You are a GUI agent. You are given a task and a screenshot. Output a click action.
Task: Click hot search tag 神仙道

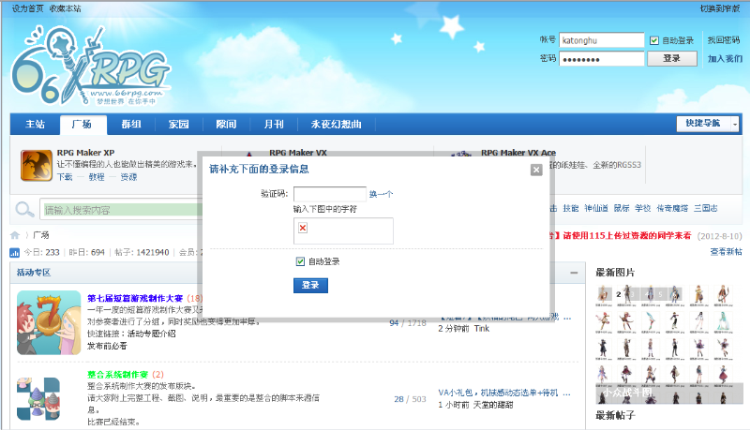[x=596, y=208]
